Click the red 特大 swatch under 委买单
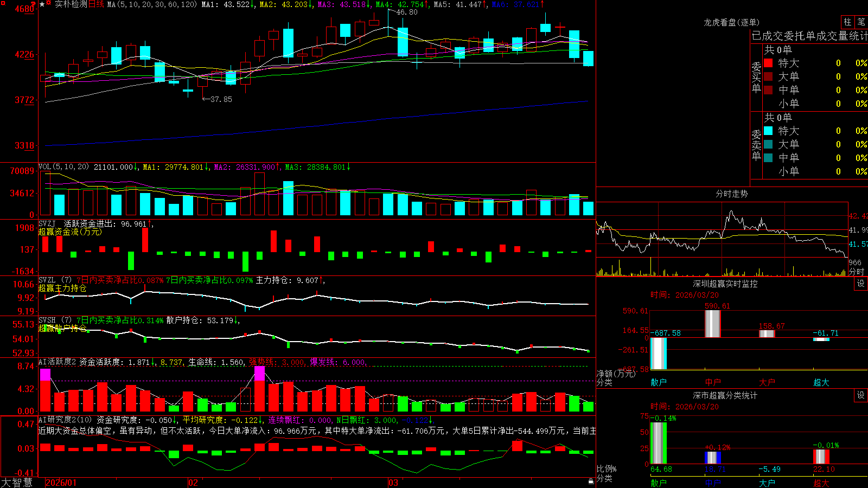Image resolution: width=868 pixels, height=488 pixels. 768,63
